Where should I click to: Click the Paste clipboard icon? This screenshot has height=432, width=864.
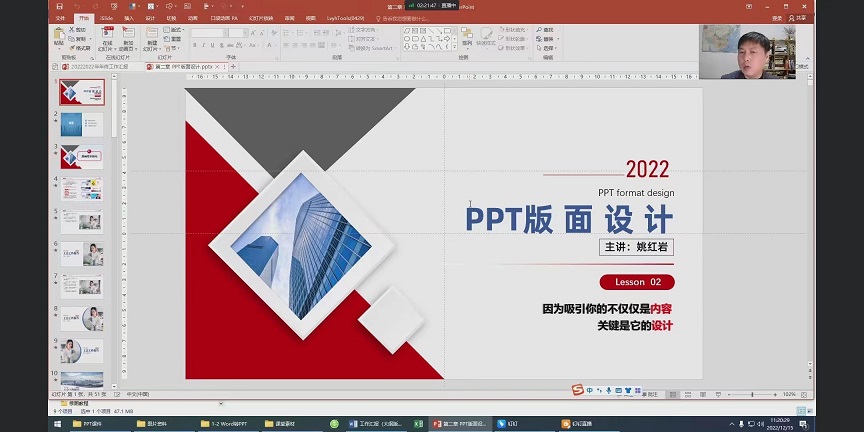(x=58, y=38)
